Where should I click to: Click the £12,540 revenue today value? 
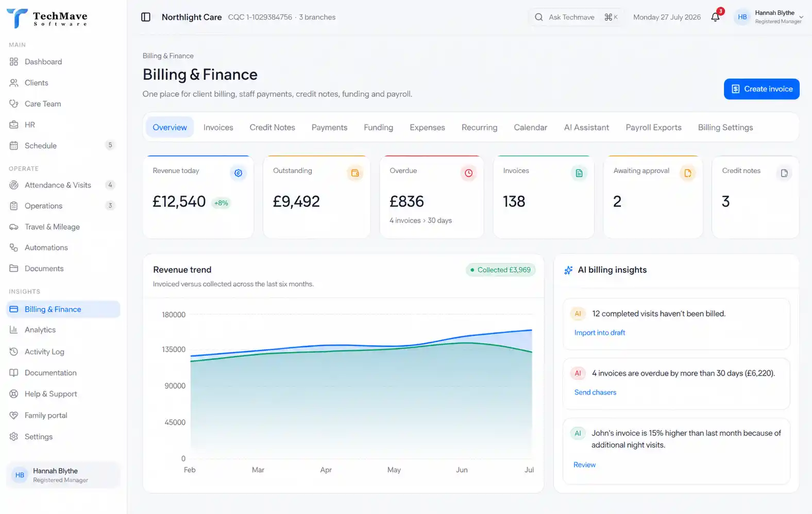click(x=179, y=201)
